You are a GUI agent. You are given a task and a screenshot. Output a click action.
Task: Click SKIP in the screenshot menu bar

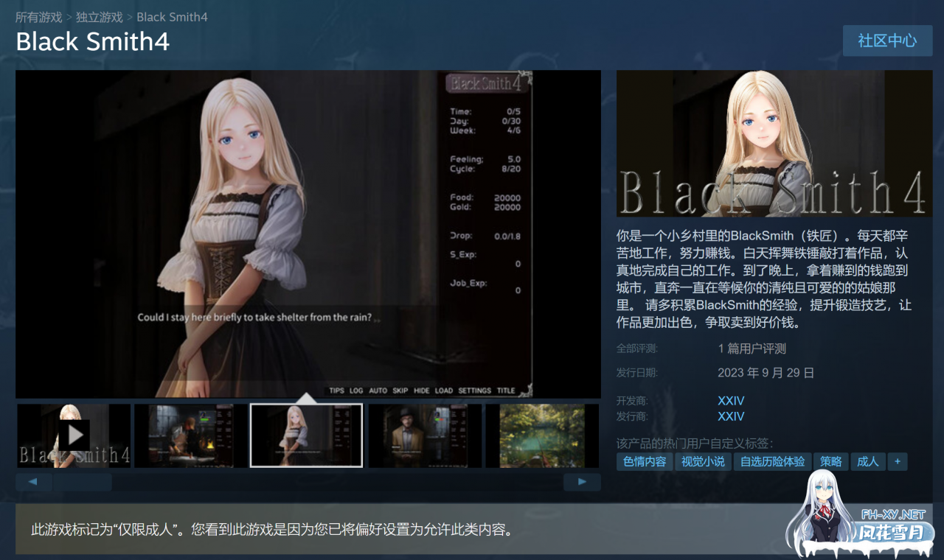click(400, 391)
